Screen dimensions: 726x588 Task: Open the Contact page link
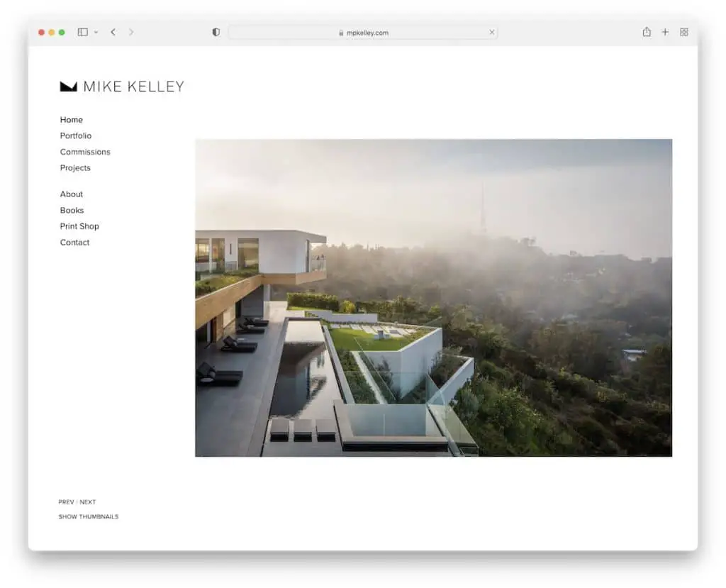point(74,243)
